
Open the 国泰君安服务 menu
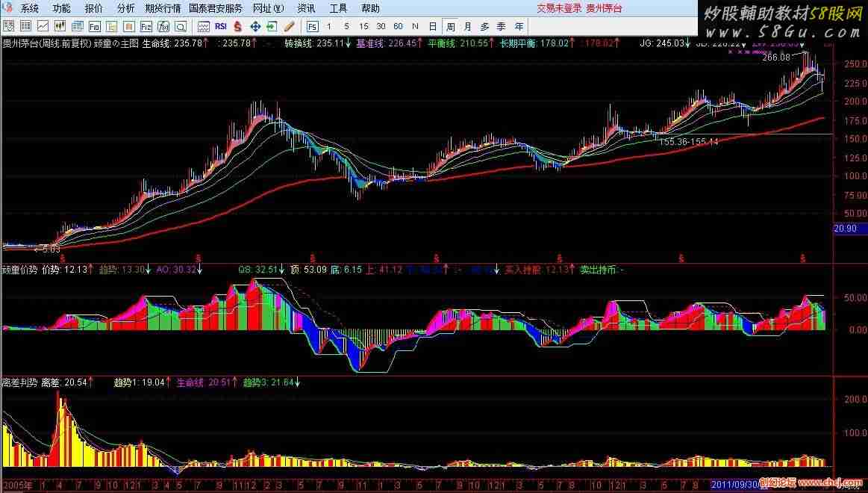pyautogui.click(x=216, y=8)
